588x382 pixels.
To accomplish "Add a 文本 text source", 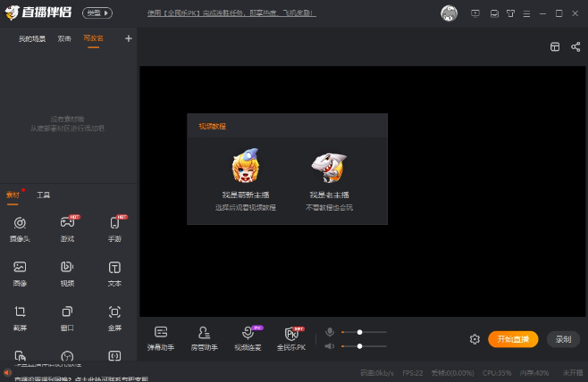I will tap(114, 273).
